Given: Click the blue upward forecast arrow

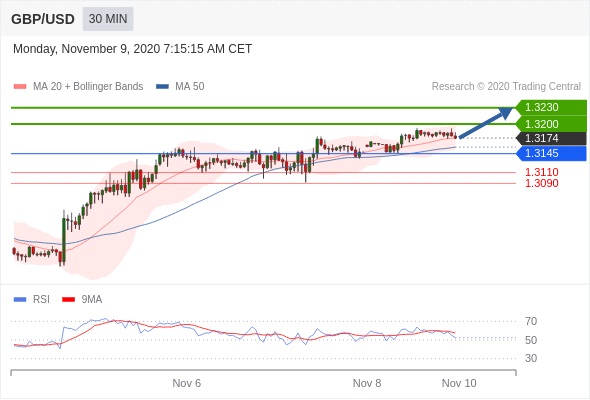Looking at the screenshot, I should pyautogui.click(x=486, y=123).
